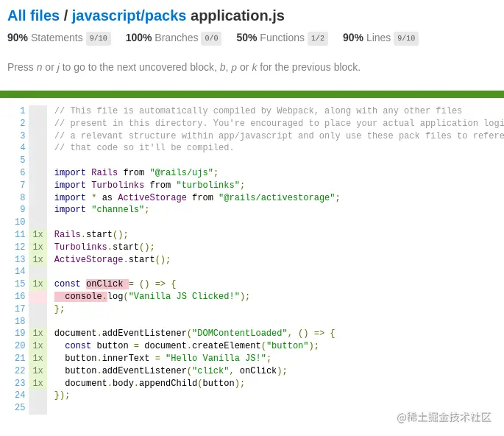Click the 1x hit count on line 15
The width and height of the screenshot is (504, 436).
click(38, 284)
